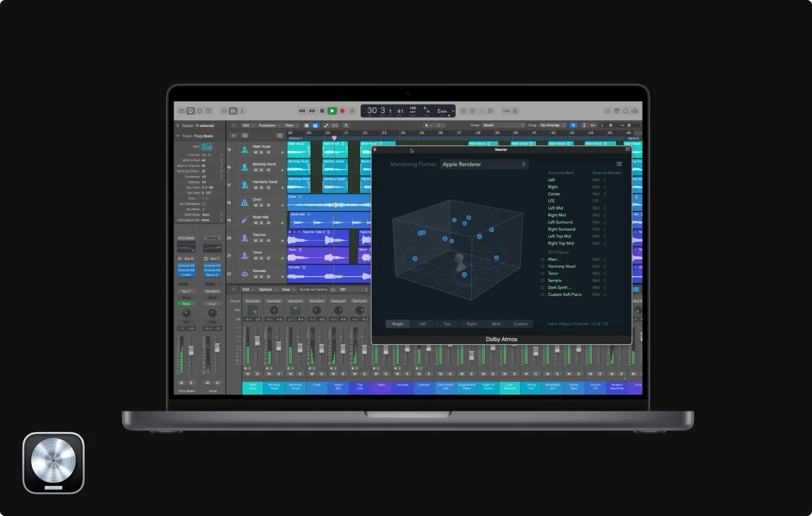Fast forward the project
The width and height of the screenshot is (812, 516).
(x=312, y=111)
